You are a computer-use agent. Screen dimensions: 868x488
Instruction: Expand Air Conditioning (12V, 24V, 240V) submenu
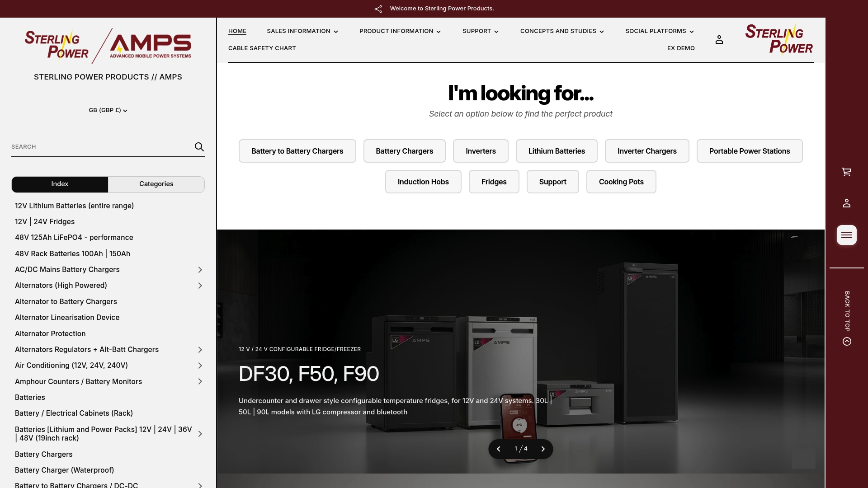[200, 366]
